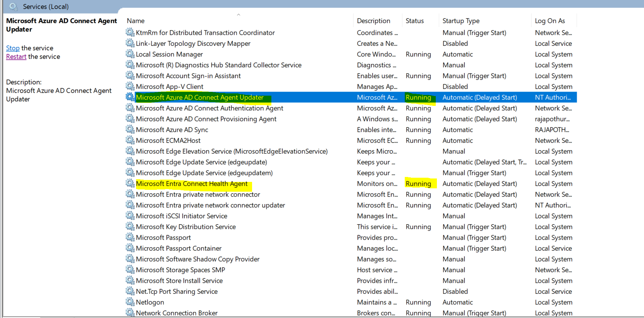The height and width of the screenshot is (318, 644).
Task: Click 'RAJAPOTH...' Log On As value
Action: click(552, 130)
